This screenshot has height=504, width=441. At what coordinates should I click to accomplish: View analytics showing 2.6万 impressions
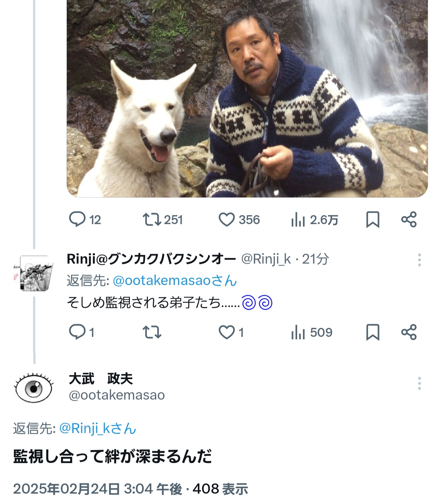pos(315,220)
